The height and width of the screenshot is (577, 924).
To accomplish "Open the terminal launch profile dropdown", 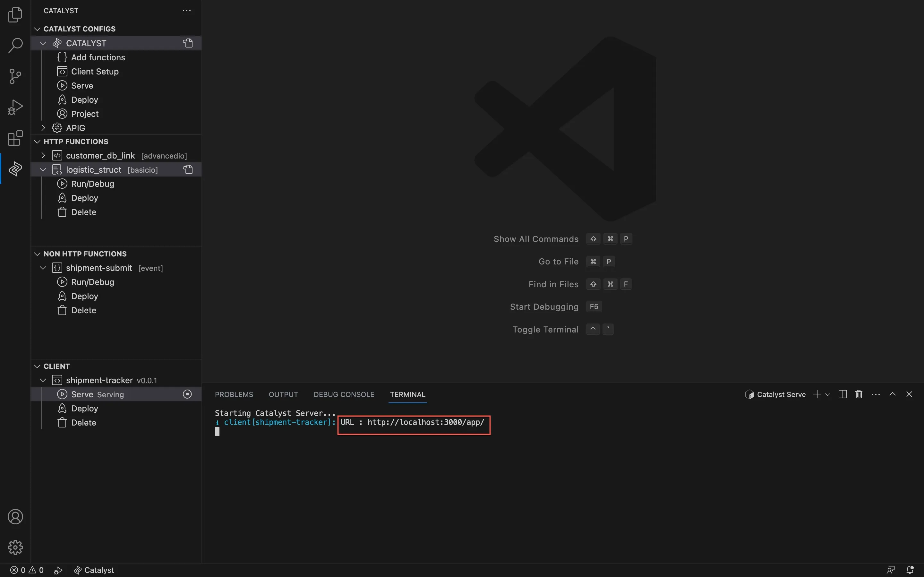I will (827, 395).
